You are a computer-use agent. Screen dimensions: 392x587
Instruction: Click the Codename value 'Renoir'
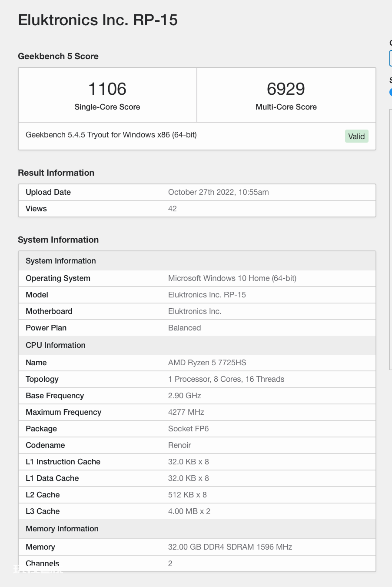179,445
